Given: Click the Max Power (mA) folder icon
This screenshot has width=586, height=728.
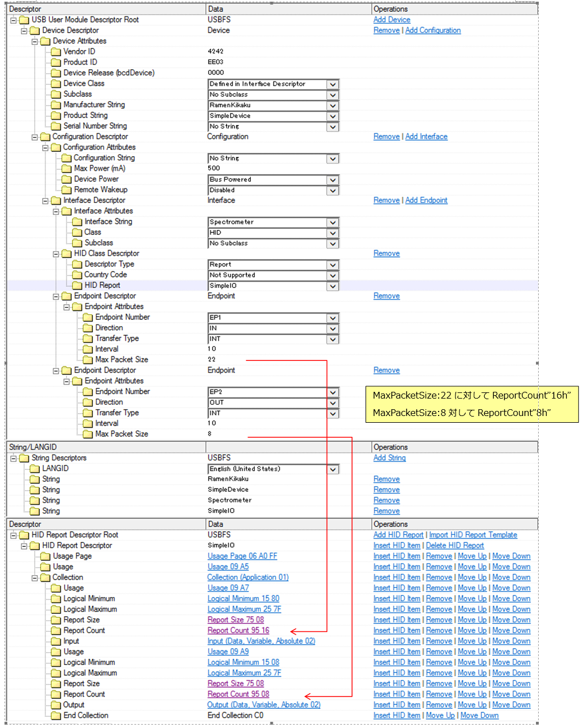Looking at the screenshot, I should point(66,169).
